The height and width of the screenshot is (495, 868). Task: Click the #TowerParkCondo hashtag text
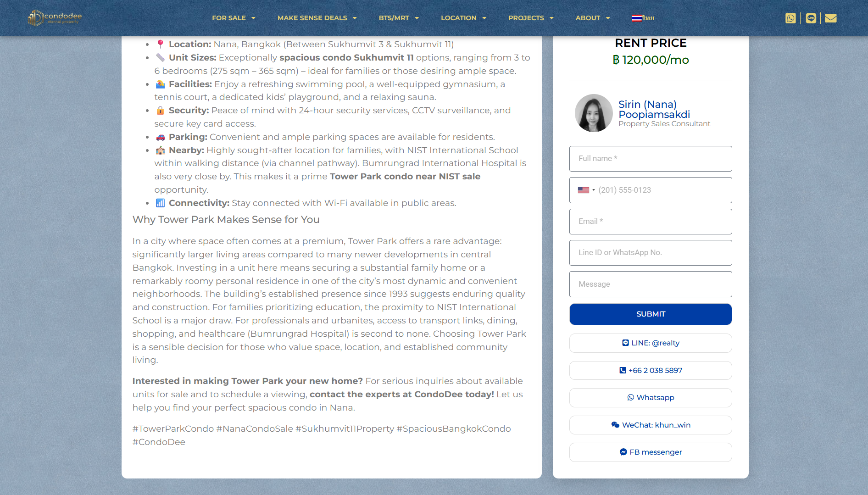173,429
